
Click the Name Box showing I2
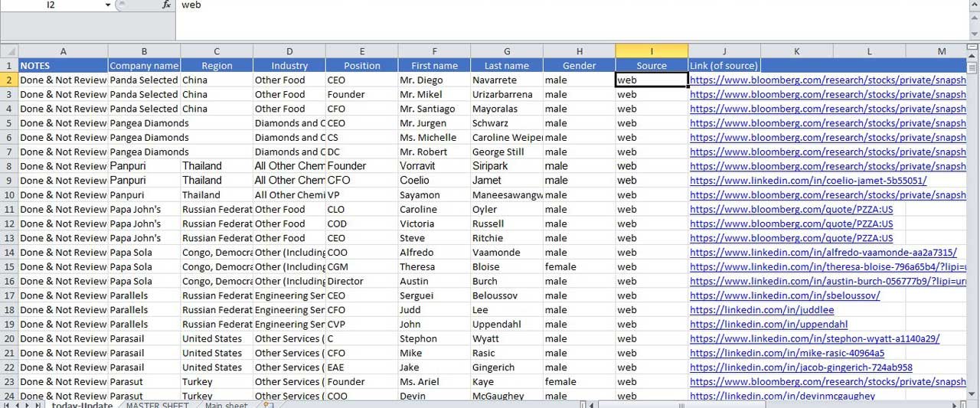(51, 5)
